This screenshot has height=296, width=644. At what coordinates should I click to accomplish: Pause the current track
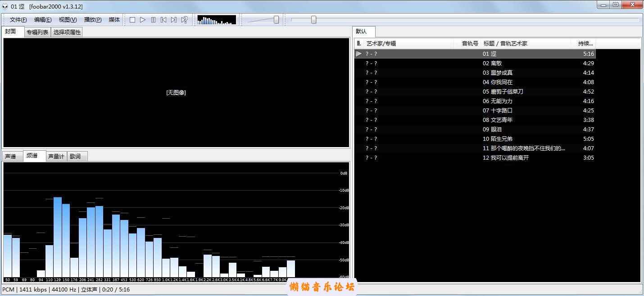(x=153, y=20)
